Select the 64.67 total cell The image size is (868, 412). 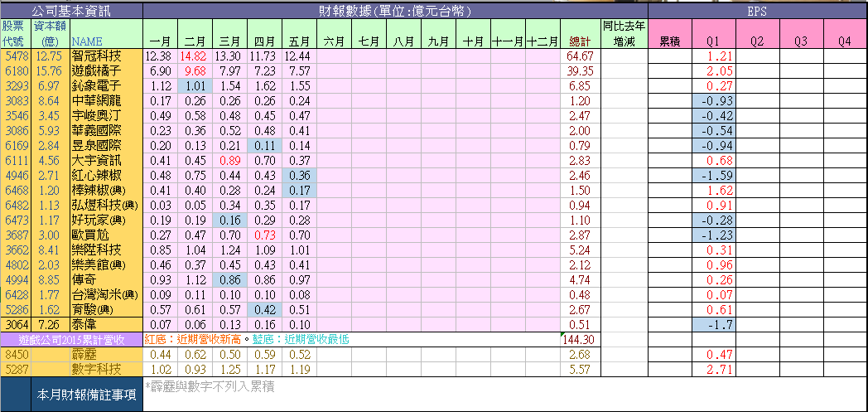[x=581, y=56]
